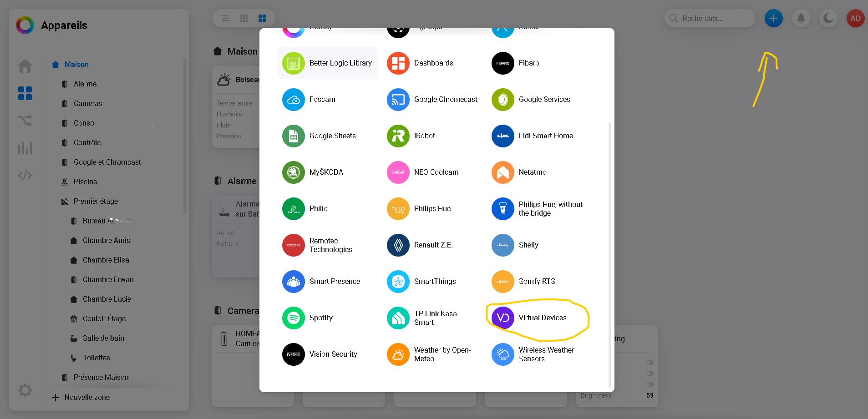
Task: Choose the Fibaro app icon
Action: (x=503, y=63)
